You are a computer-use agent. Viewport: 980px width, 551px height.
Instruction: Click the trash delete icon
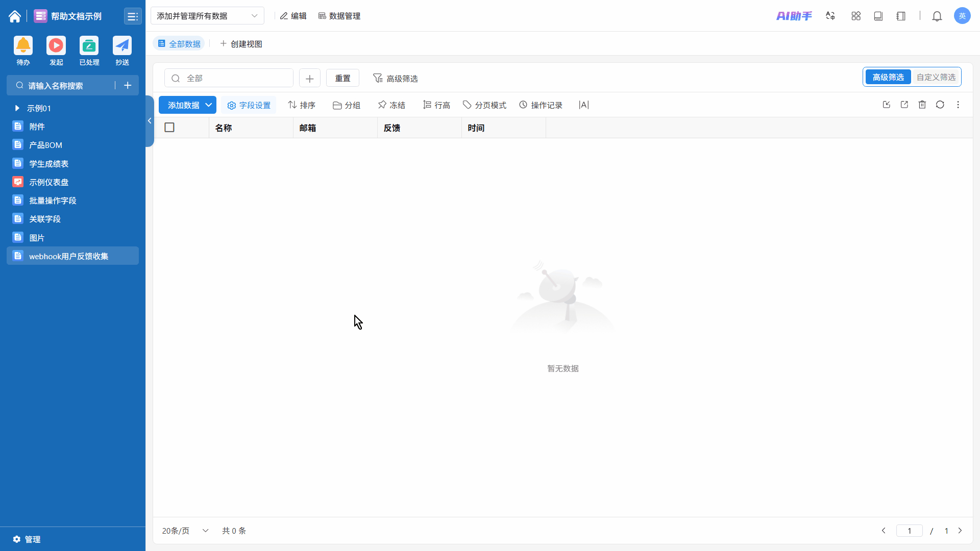pyautogui.click(x=922, y=105)
